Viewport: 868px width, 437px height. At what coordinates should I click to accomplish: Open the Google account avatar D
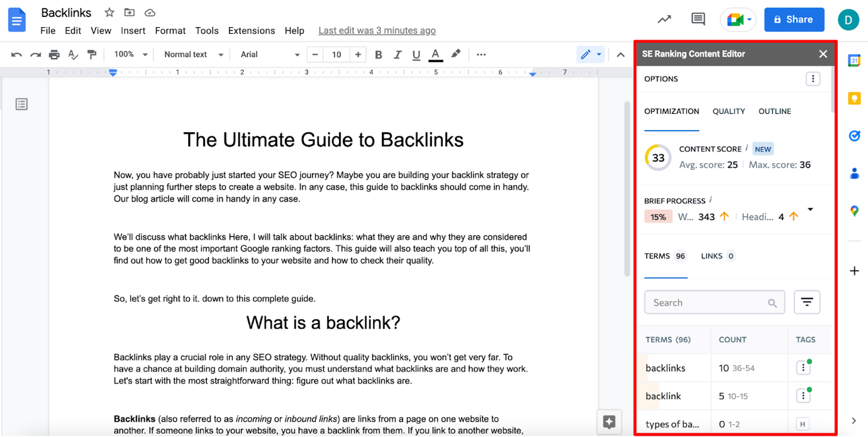[x=848, y=19]
